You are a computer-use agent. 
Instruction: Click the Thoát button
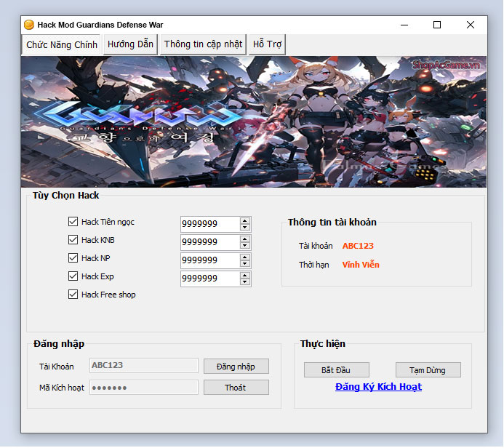pos(236,388)
